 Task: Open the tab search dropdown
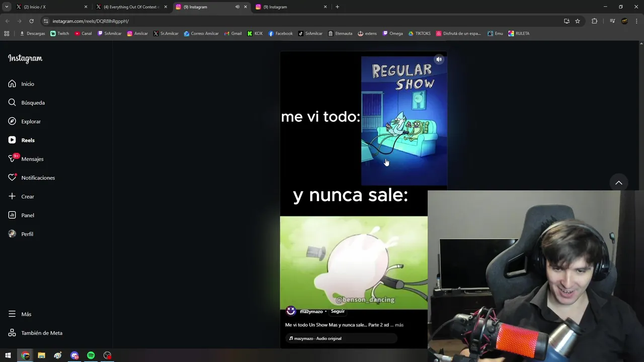[x=7, y=7]
